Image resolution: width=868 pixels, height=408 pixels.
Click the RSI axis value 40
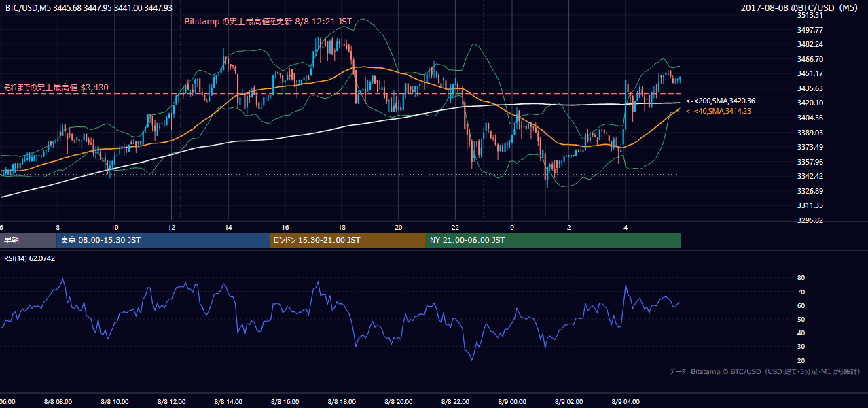(x=801, y=333)
